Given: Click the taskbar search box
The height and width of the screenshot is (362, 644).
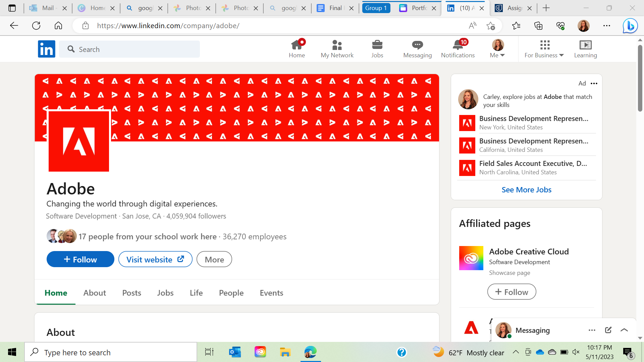Looking at the screenshot, I should pos(111,352).
